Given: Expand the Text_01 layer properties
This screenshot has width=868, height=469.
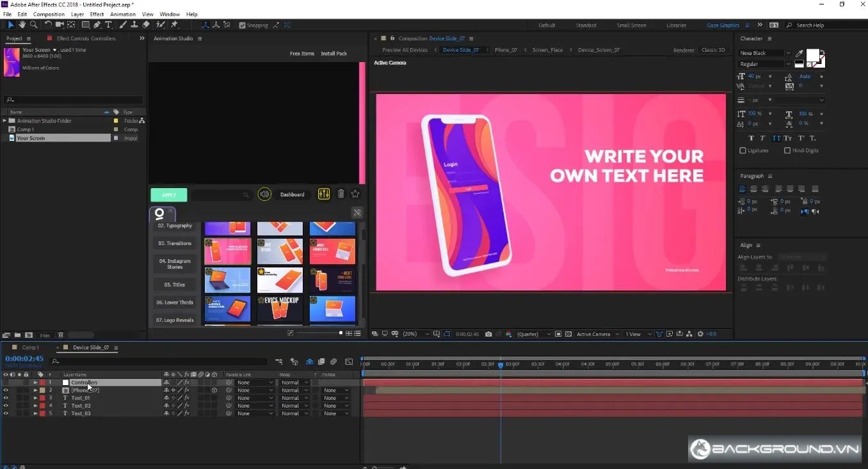Looking at the screenshot, I should (36, 398).
